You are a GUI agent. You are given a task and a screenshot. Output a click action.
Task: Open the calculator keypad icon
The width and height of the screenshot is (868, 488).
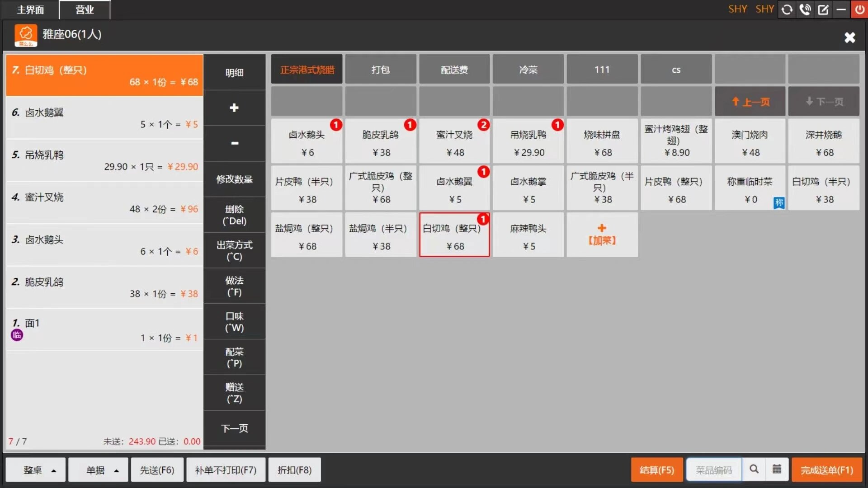[x=777, y=469]
